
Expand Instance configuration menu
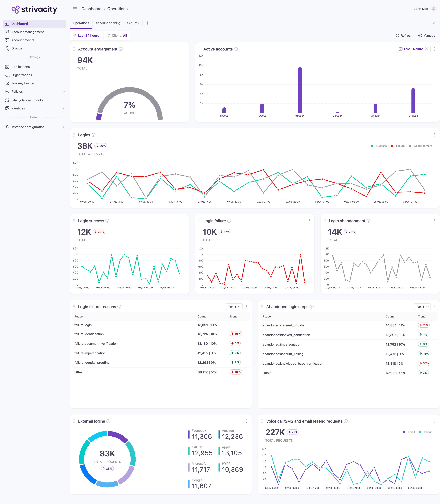pyautogui.click(x=64, y=127)
